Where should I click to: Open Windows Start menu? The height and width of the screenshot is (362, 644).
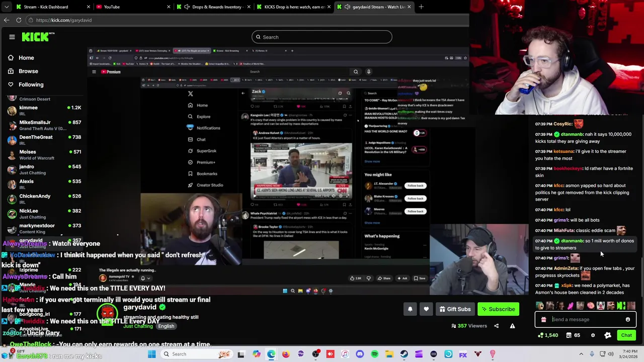point(151,354)
